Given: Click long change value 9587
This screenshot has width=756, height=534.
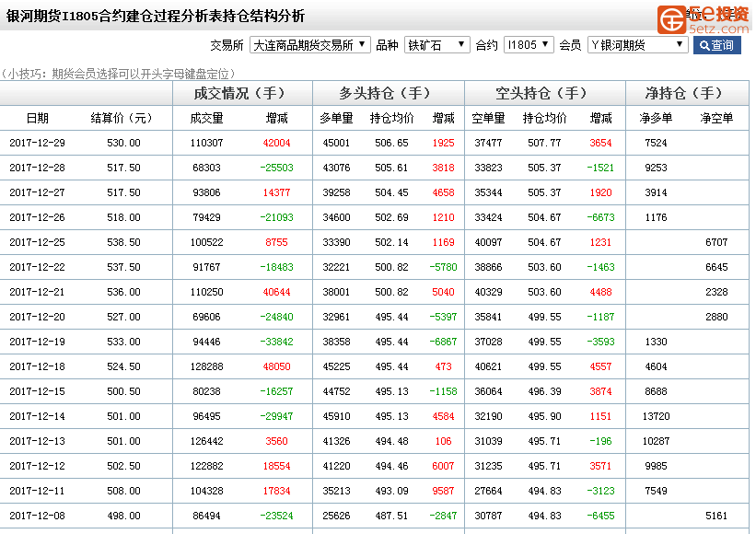Looking at the screenshot, I should (x=443, y=491).
